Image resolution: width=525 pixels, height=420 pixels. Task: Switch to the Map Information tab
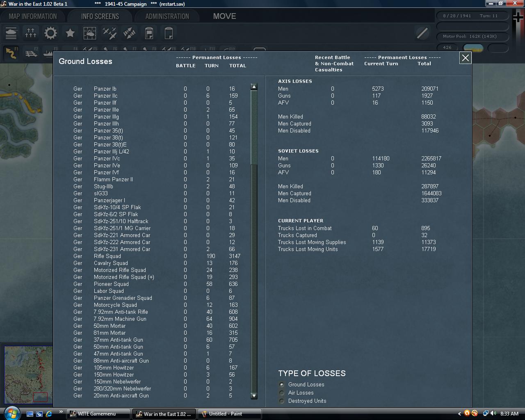33,16
